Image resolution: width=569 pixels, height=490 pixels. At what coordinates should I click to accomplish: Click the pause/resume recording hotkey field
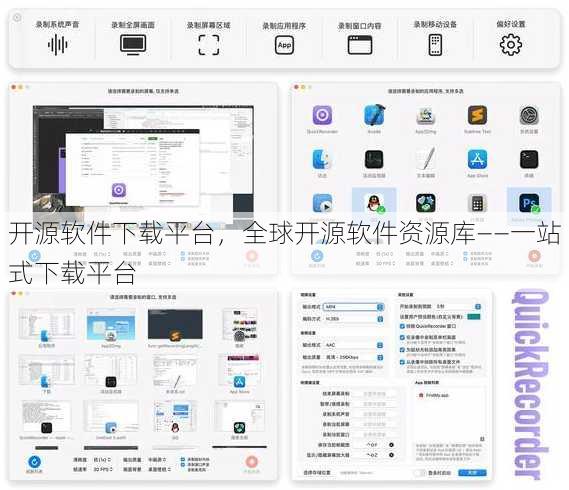374,404
